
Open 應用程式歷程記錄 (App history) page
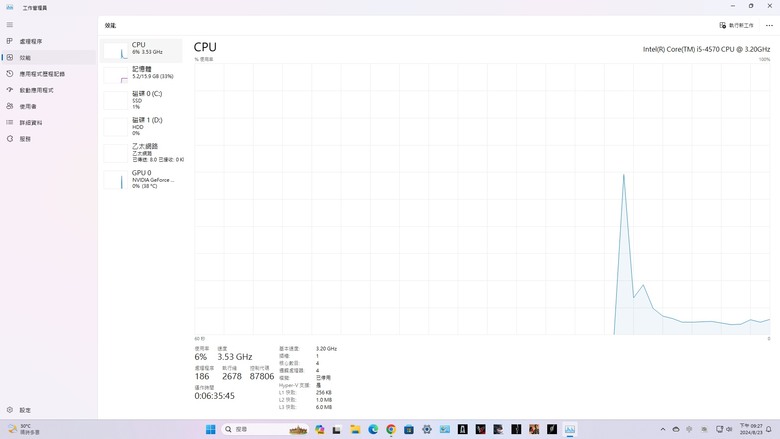[48, 74]
